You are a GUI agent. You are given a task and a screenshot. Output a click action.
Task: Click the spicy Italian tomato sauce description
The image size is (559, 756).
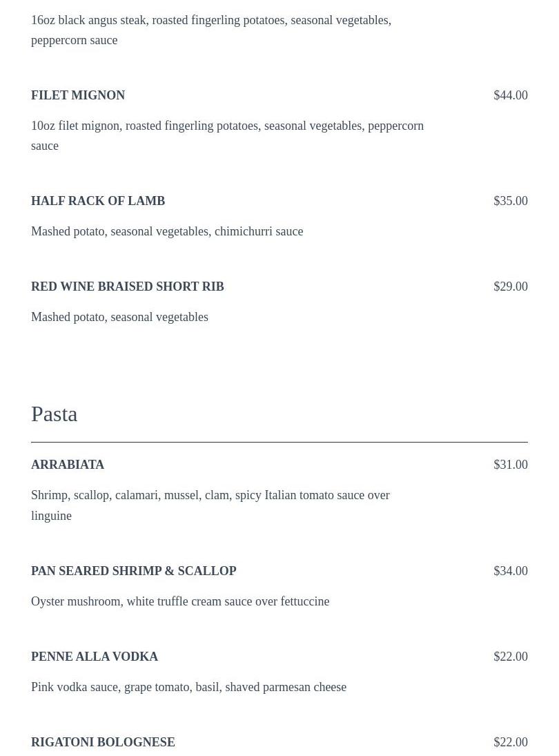pyautogui.click(x=210, y=505)
